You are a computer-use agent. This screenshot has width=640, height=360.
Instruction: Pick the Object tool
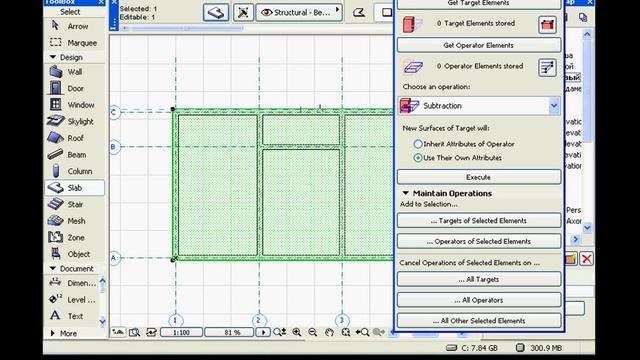point(74,254)
